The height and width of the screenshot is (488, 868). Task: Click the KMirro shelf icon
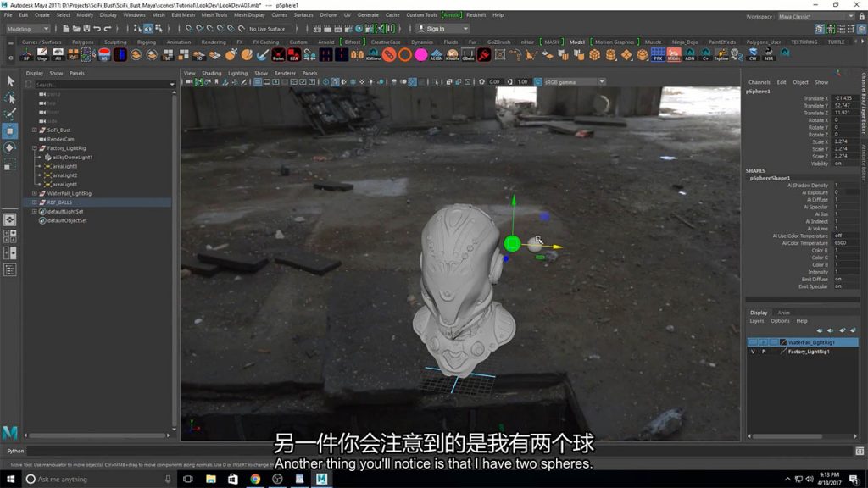point(373,55)
